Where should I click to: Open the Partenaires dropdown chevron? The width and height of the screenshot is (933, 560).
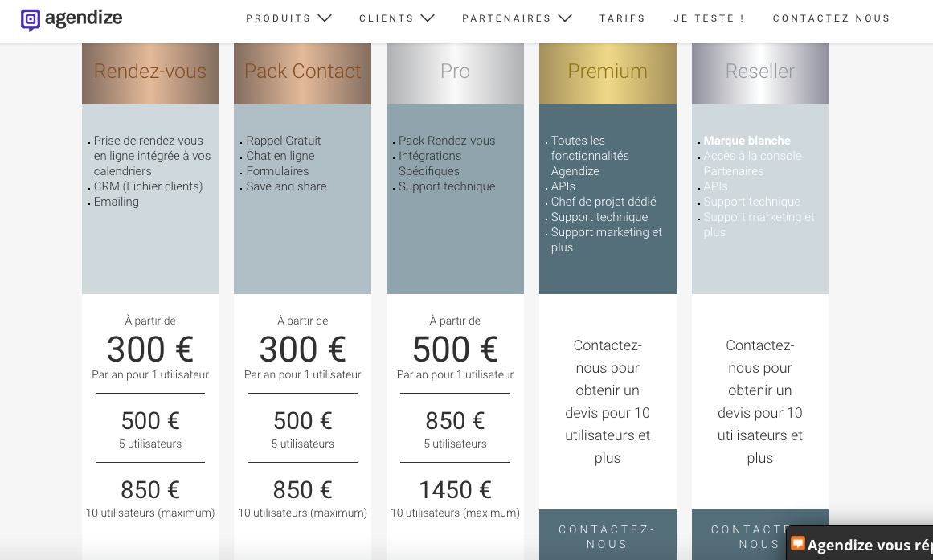click(x=565, y=18)
